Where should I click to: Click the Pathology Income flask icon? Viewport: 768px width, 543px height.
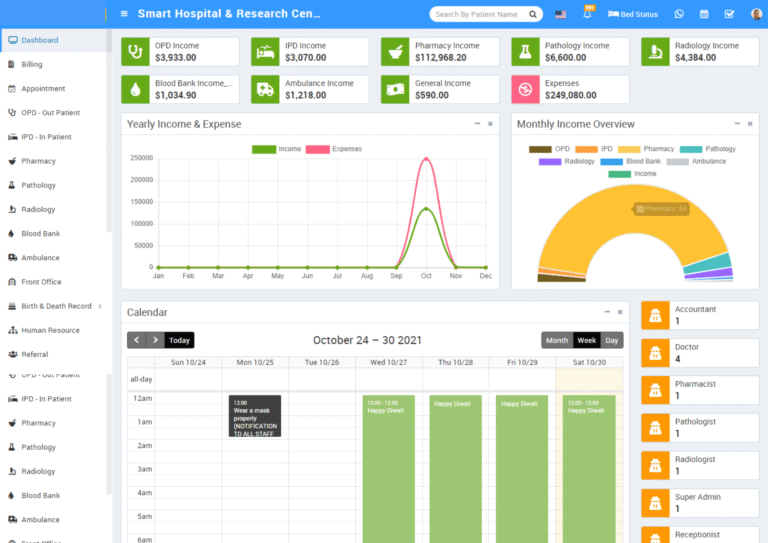tap(525, 51)
